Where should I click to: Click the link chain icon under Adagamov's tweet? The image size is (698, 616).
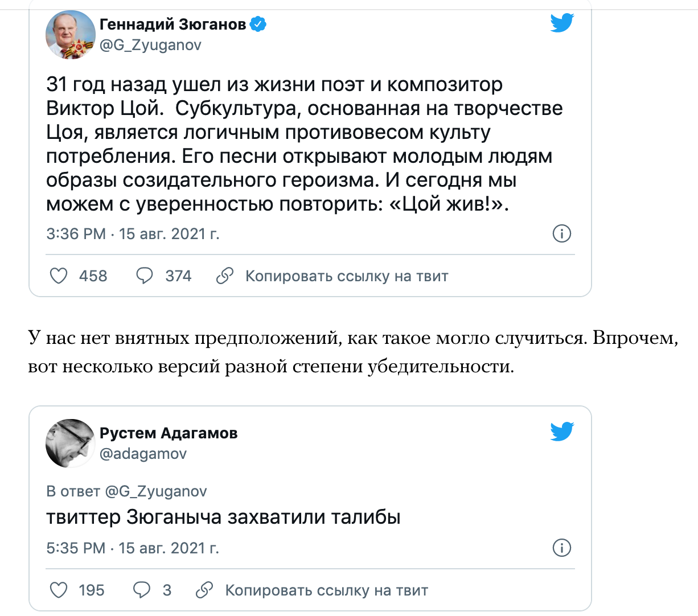[204, 590]
